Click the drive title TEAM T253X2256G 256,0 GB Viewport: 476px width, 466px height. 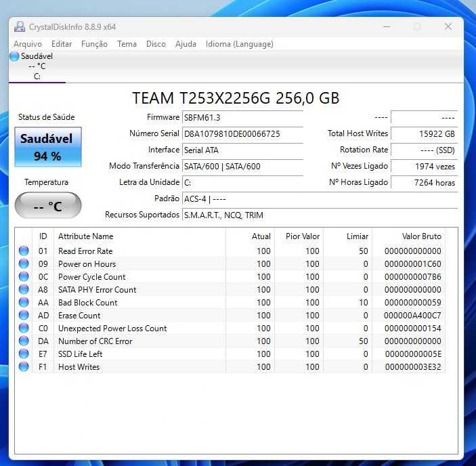[x=236, y=98]
